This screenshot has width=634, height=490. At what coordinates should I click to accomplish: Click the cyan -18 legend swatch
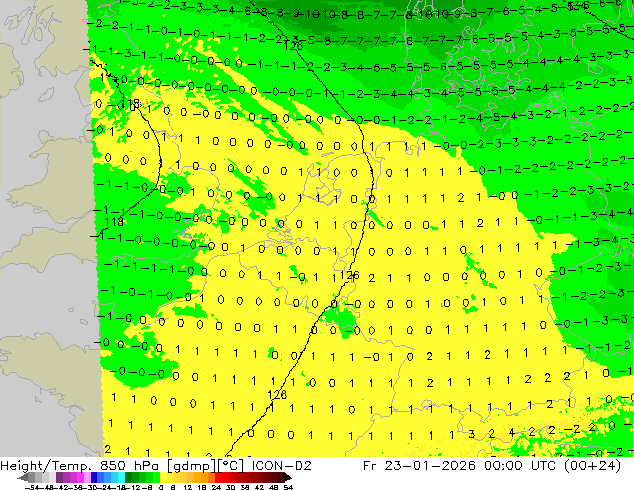pos(121,477)
